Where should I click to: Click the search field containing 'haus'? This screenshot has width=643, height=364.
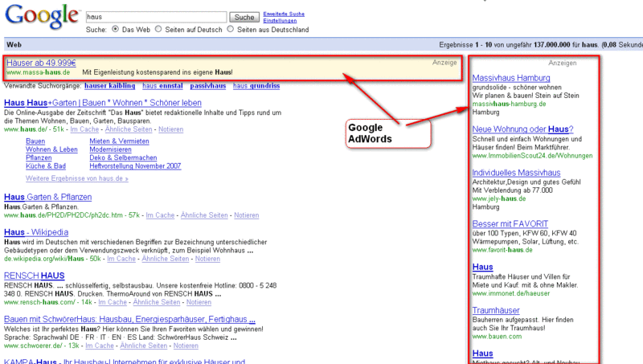tap(156, 17)
